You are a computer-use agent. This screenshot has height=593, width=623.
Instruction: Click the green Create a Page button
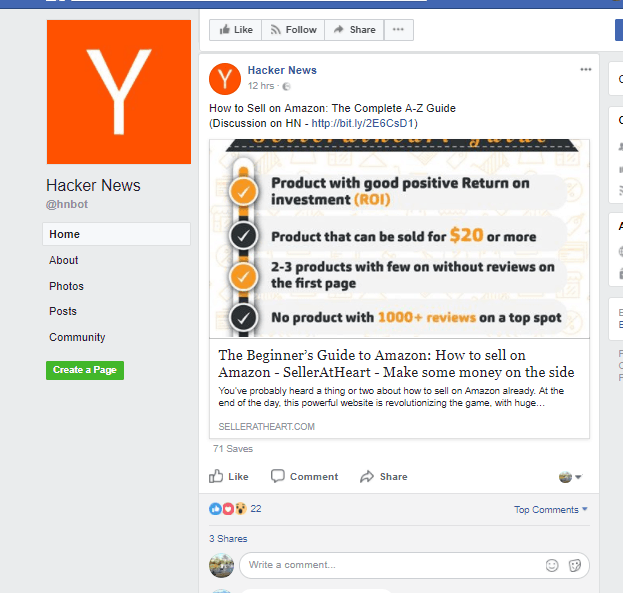coord(85,370)
